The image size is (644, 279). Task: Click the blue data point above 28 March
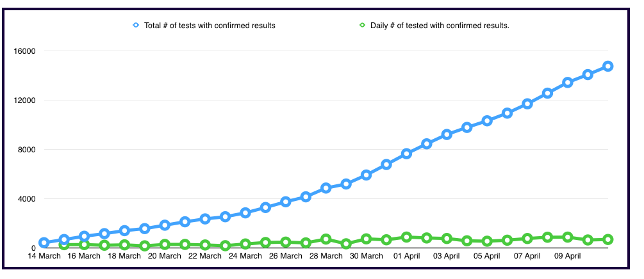click(x=326, y=187)
